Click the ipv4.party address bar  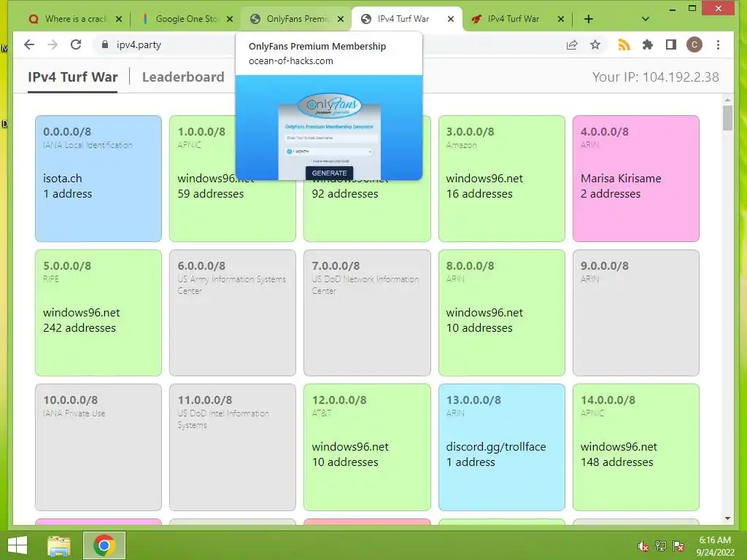pos(329,44)
